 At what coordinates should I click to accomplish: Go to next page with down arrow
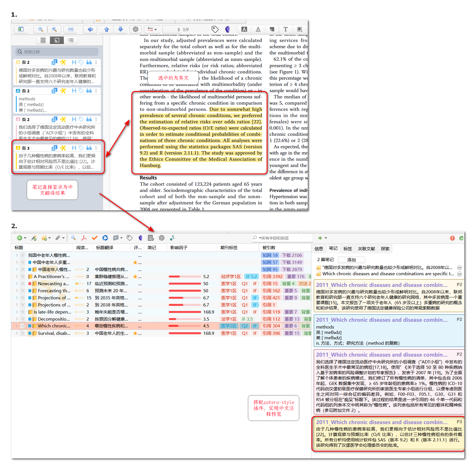(121, 29)
